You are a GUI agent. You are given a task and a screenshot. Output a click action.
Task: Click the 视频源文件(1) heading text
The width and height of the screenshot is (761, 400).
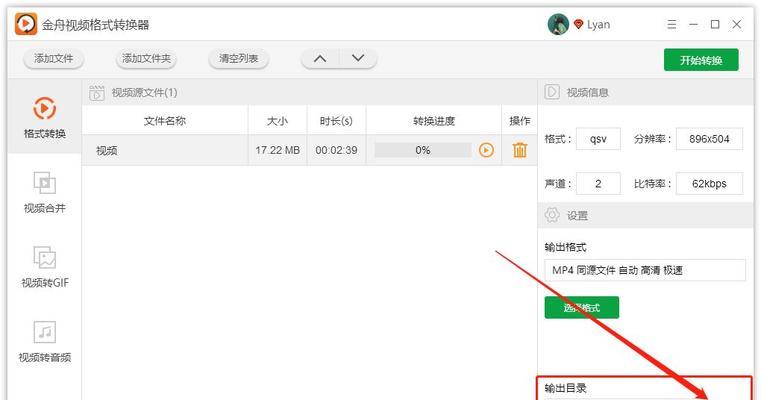(145, 92)
